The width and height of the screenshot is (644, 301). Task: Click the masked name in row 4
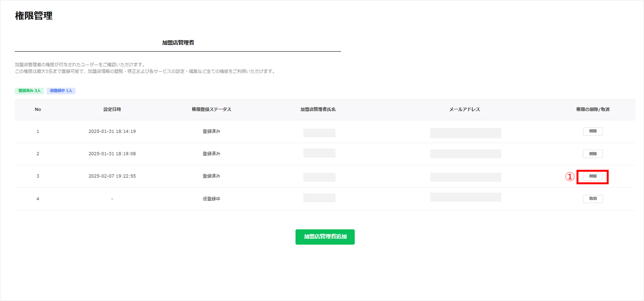coord(319,198)
